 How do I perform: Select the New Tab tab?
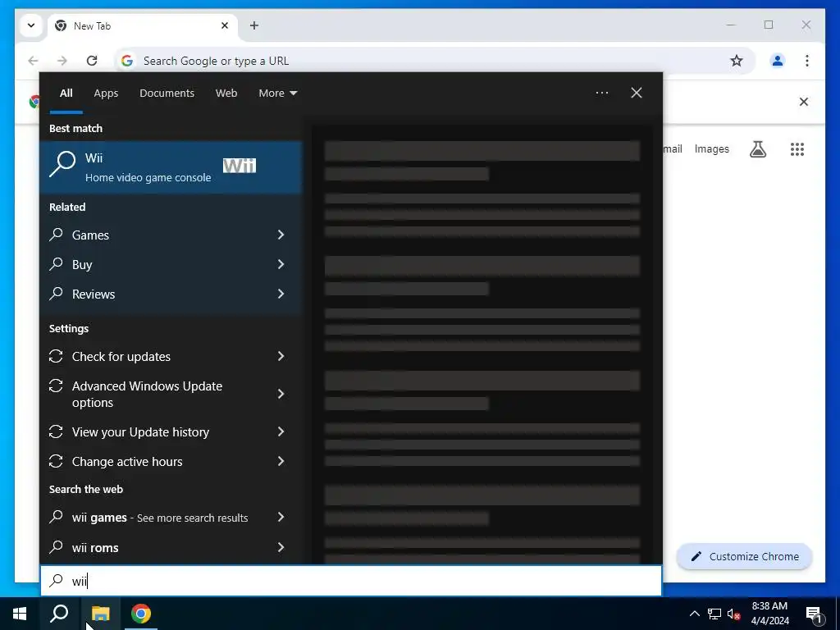point(142,25)
